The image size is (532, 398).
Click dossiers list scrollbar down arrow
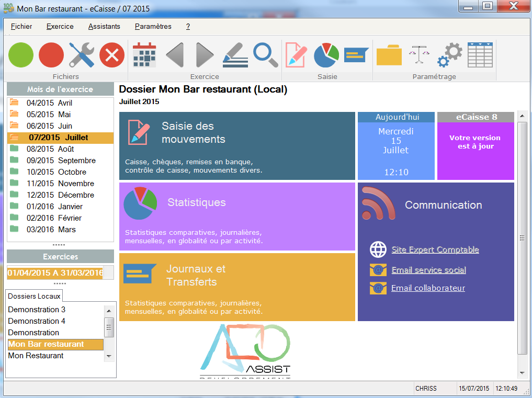pyautogui.click(x=109, y=356)
